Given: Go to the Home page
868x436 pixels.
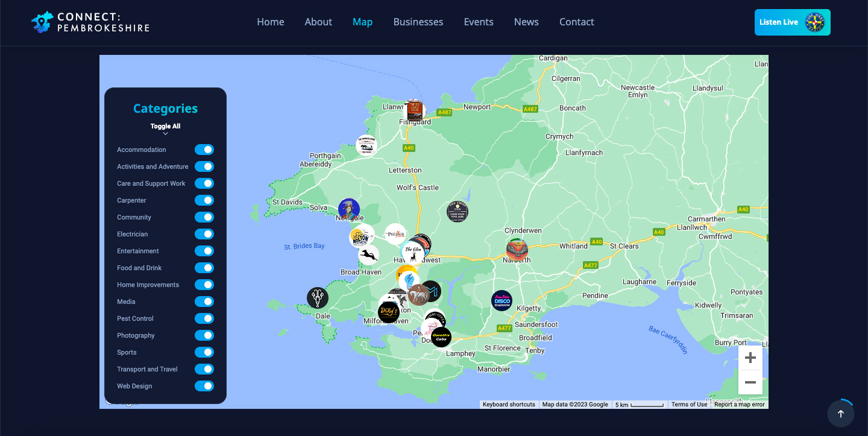Looking at the screenshot, I should [271, 22].
